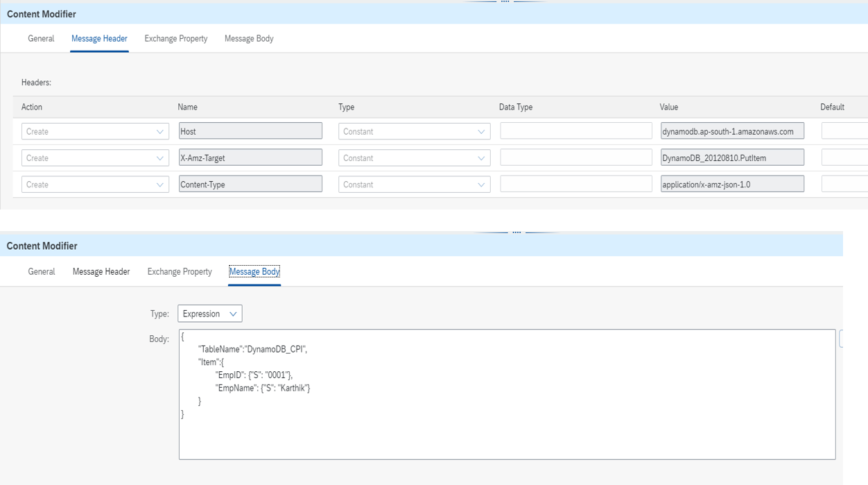Click the X-Amz-Target name field
Screen dimensions: 868x485
click(x=250, y=158)
